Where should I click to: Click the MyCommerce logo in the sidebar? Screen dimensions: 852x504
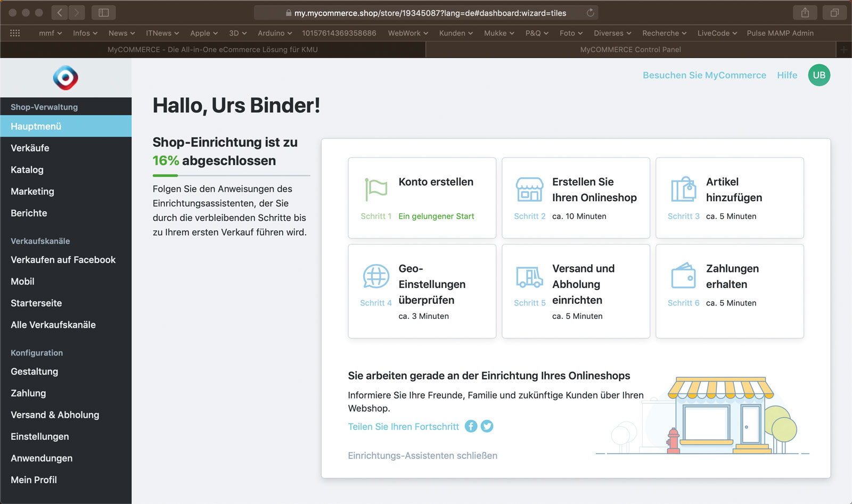click(65, 78)
